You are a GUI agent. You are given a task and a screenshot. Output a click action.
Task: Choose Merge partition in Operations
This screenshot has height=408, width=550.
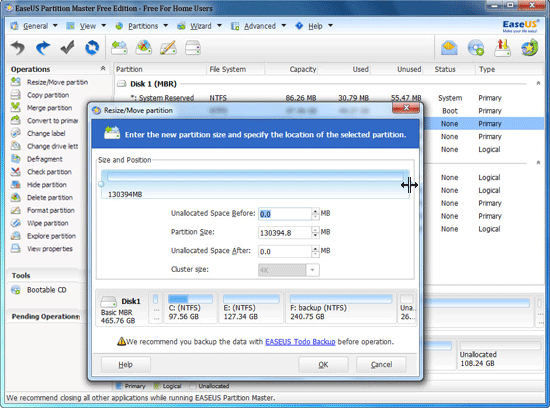(41, 108)
